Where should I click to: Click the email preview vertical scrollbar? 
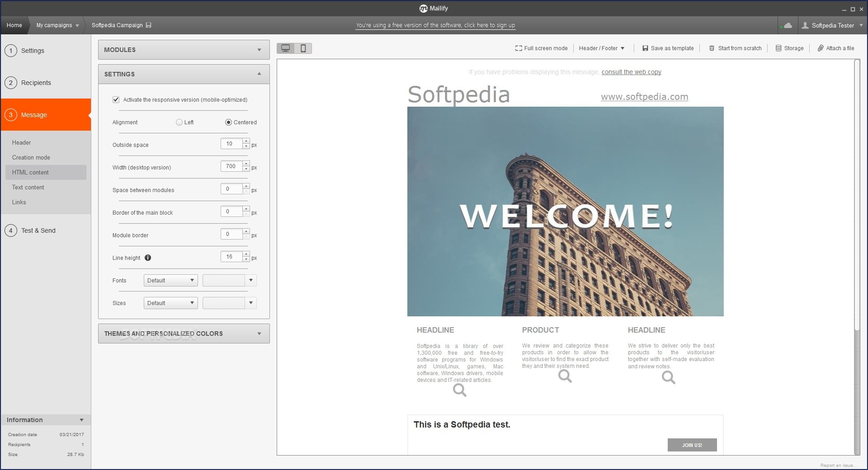(x=857, y=194)
